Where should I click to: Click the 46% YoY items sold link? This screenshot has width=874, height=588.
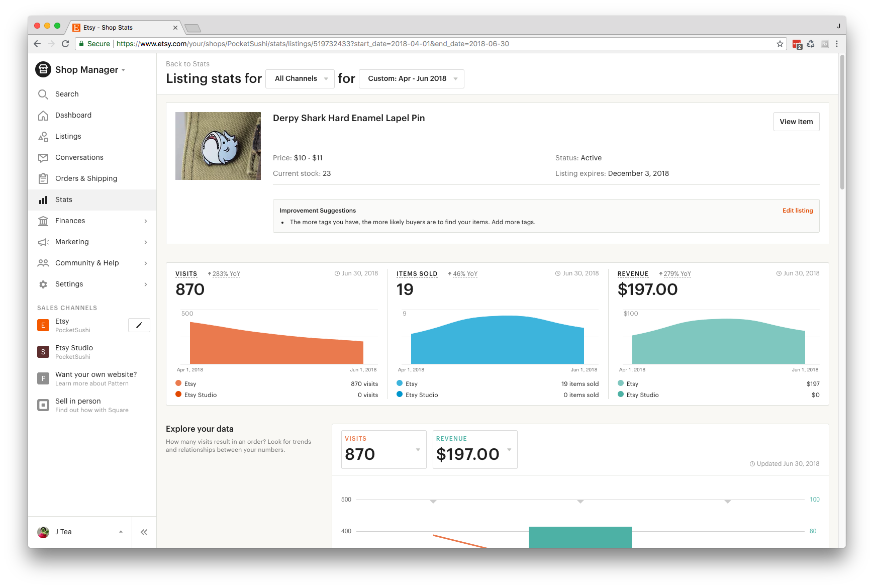point(465,274)
